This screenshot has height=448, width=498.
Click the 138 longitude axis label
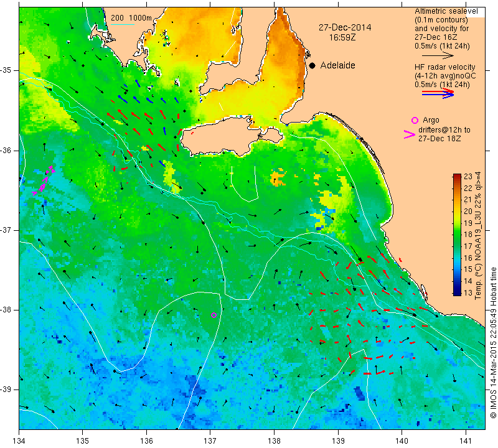(274, 441)
